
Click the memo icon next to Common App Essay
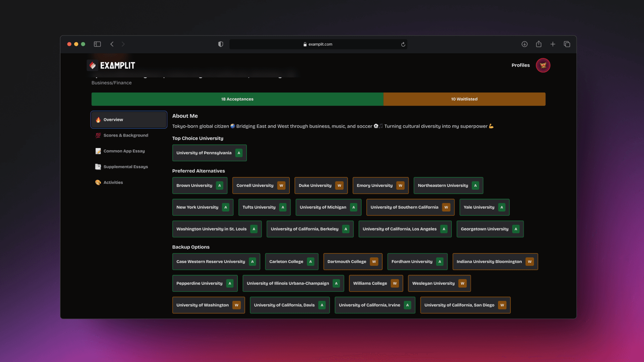click(x=98, y=151)
